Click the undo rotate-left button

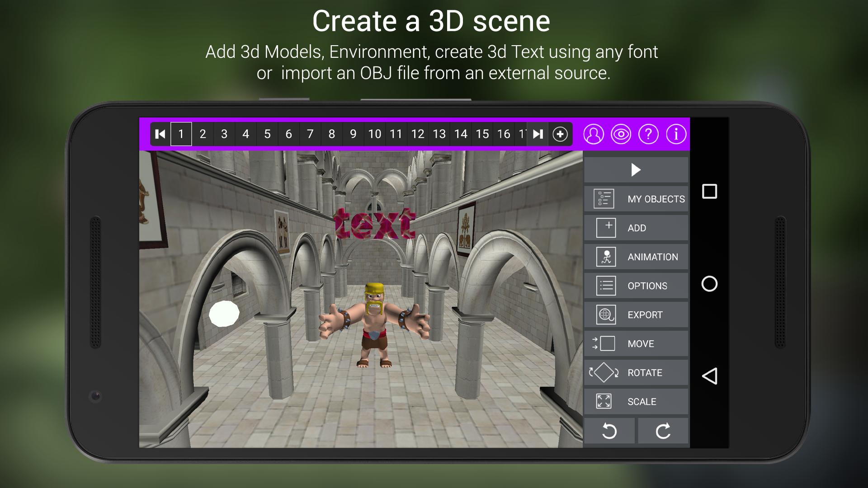610,431
